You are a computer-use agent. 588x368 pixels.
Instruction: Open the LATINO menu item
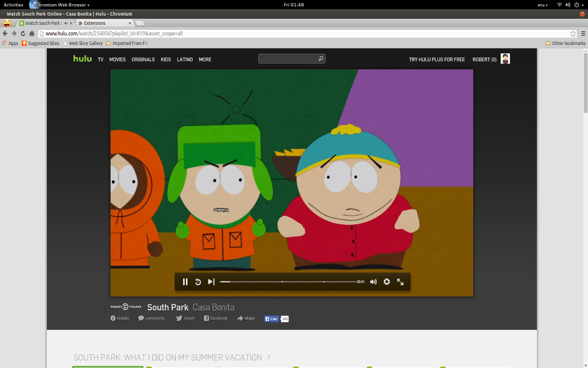coord(185,59)
